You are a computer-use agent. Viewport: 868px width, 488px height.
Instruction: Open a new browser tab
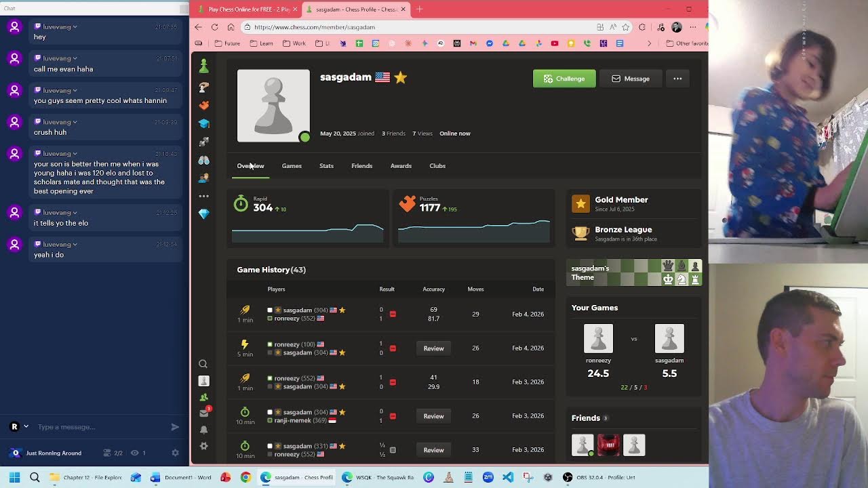click(x=419, y=9)
